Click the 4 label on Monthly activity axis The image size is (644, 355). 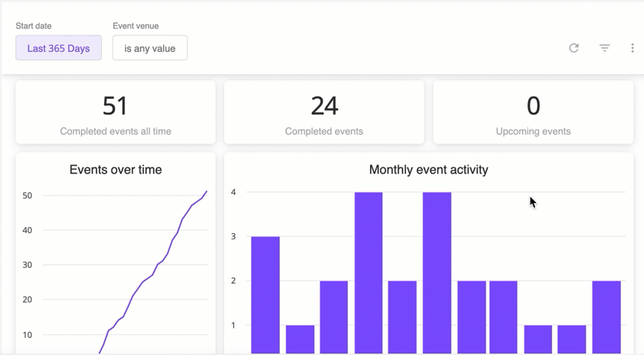(233, 192)
